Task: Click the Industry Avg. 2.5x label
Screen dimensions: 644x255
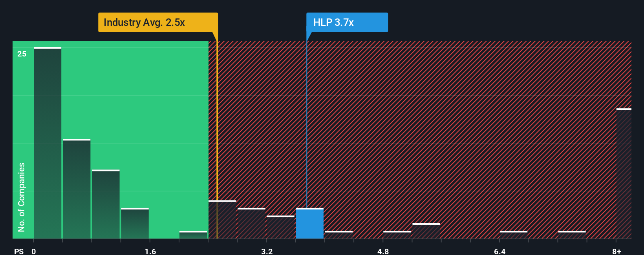Action: (158, 22)
